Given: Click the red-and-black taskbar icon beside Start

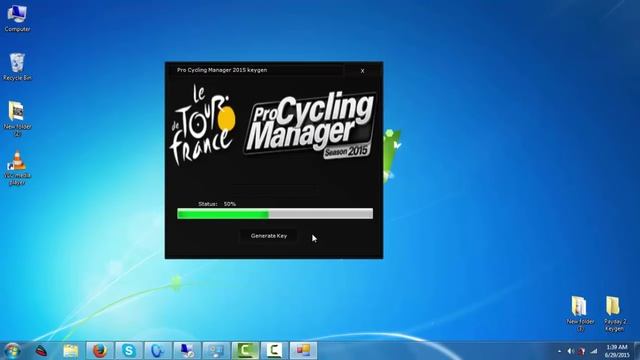Looking at the screenshot, I should [x=41, y=351].
